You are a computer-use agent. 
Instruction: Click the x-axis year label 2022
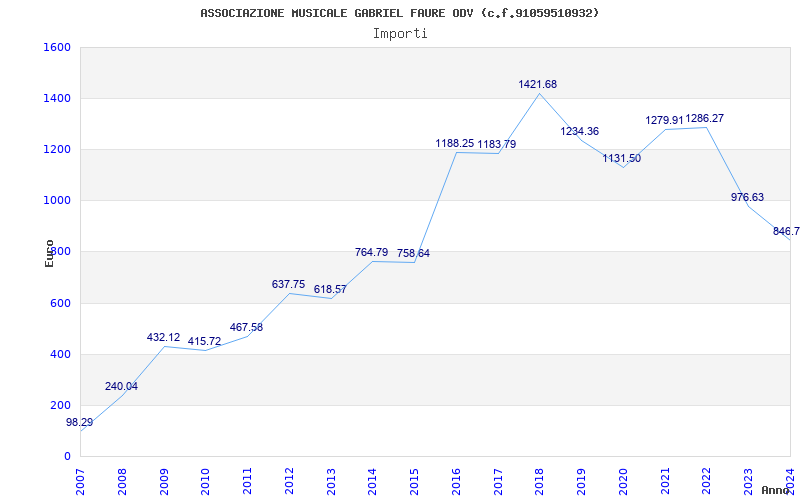pyautogui.click(x=707, y=482)
